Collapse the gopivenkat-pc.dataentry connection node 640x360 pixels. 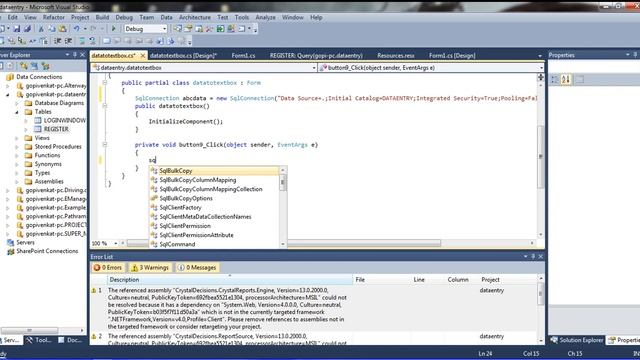[x=8, y=94]
